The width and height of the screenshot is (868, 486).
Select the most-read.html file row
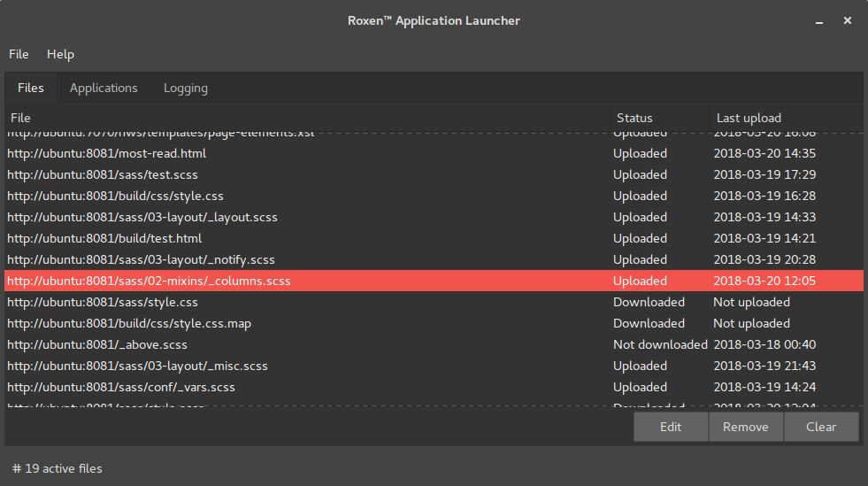pos(434,153)
